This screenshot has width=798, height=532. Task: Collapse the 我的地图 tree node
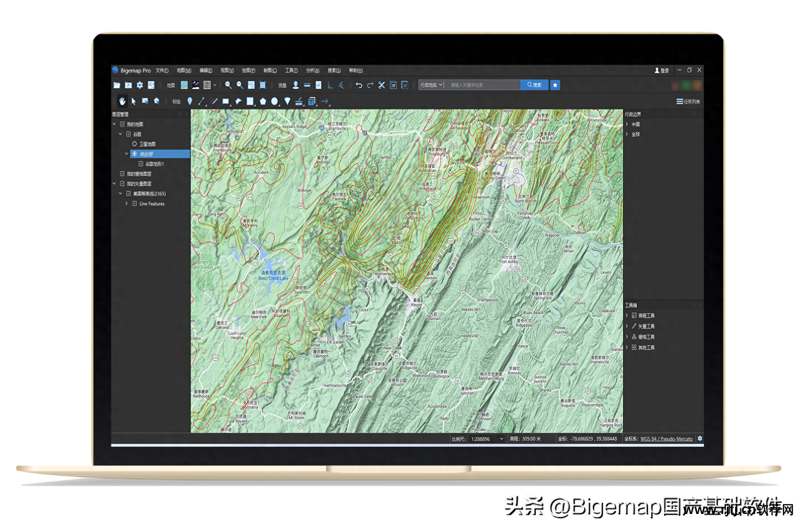click(114, 124)
